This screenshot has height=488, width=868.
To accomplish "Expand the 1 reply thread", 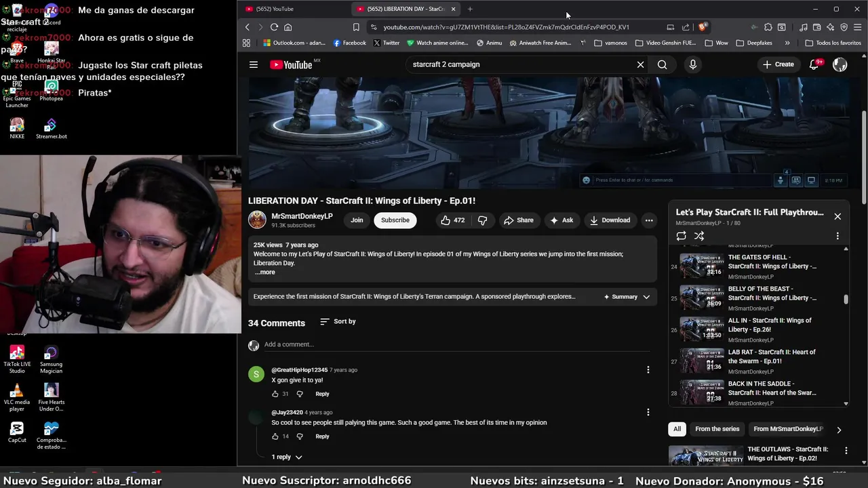I will tap(287, 457).
